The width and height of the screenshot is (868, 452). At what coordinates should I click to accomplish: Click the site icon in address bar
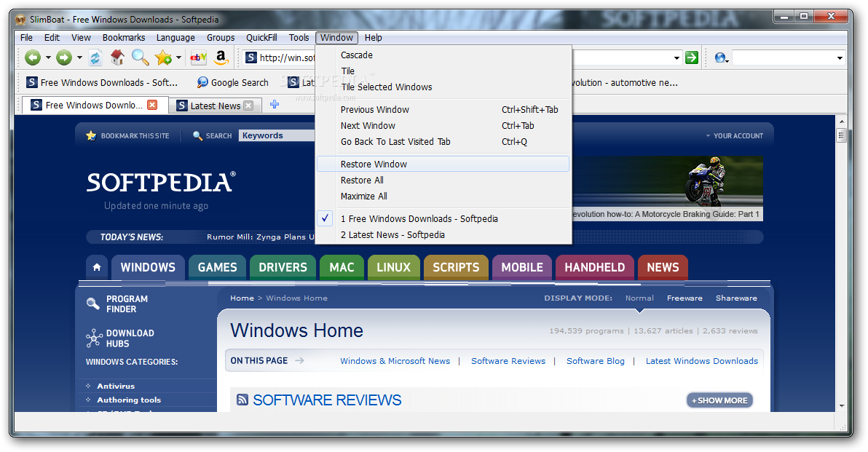point(250,58)
